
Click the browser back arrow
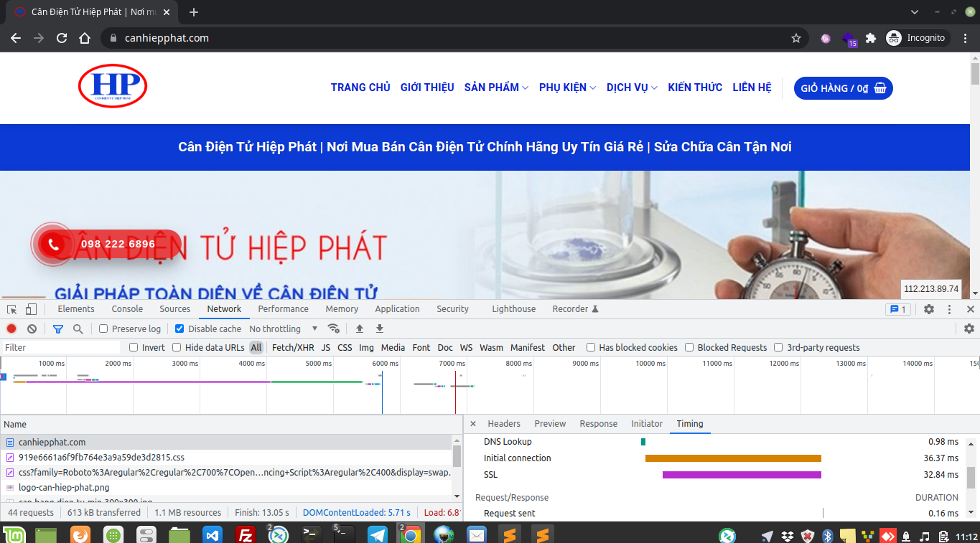tap(16, 38)
